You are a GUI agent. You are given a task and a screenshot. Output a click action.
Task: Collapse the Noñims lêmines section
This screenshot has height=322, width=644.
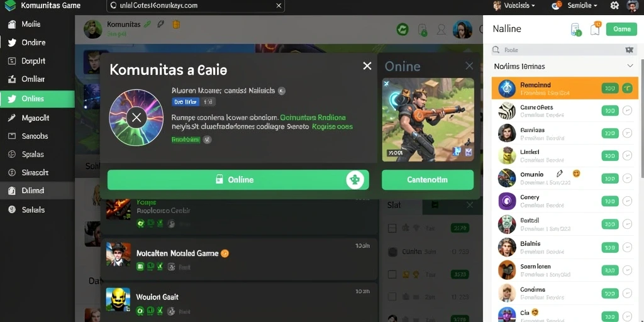click(630, 65)
